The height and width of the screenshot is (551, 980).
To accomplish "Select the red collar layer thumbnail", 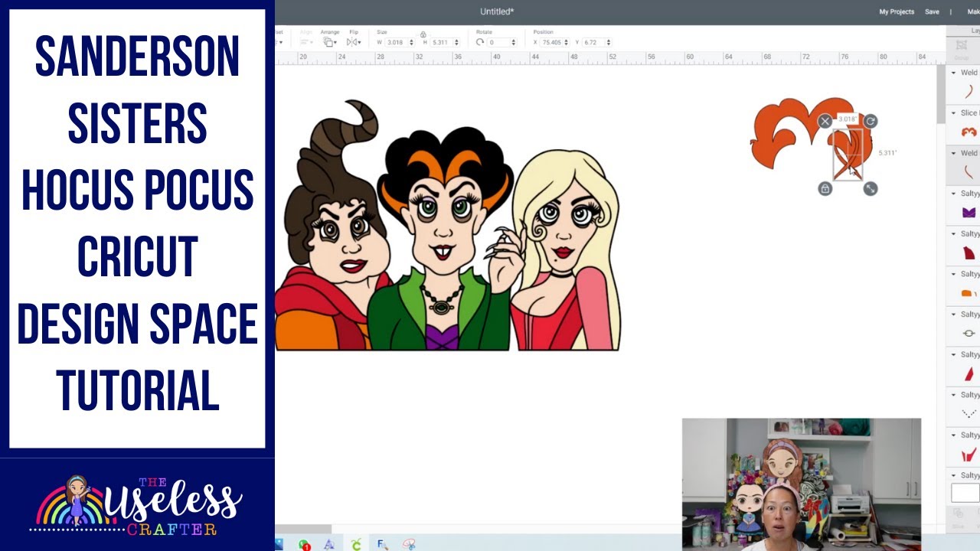I will 969,455.
